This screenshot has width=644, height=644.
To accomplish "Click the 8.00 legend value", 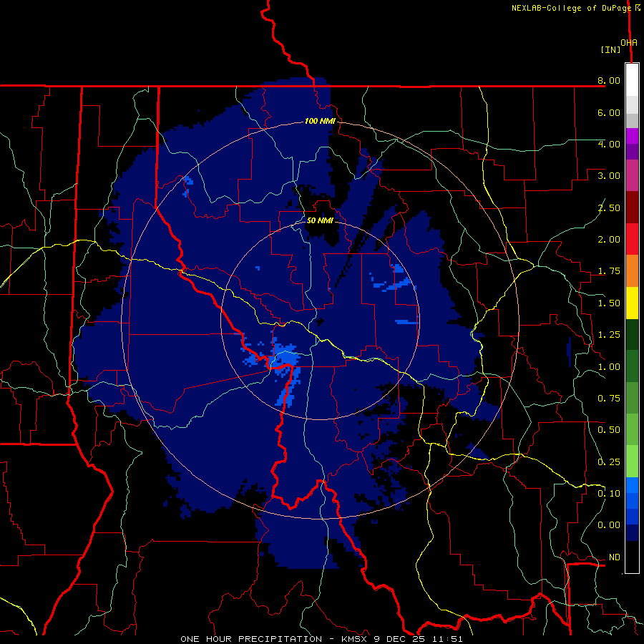I will click(609, 80).
